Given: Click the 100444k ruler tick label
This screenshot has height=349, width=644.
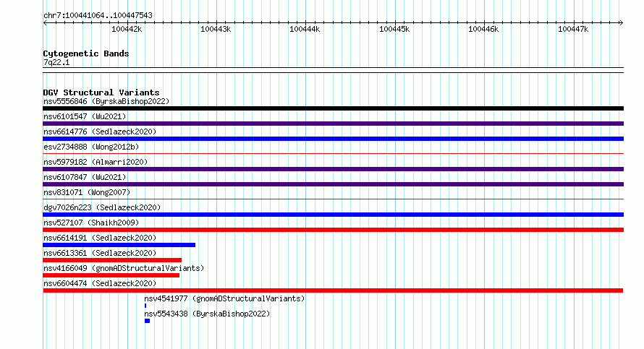Looking at the screenshot, I should coord(305,29).
